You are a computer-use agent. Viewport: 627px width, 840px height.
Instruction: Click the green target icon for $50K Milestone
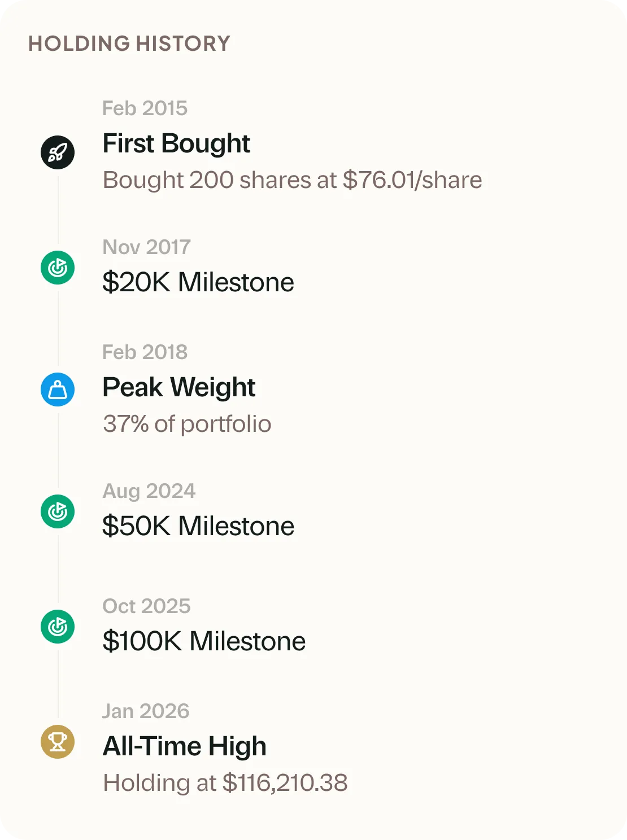tap(58, 511)
